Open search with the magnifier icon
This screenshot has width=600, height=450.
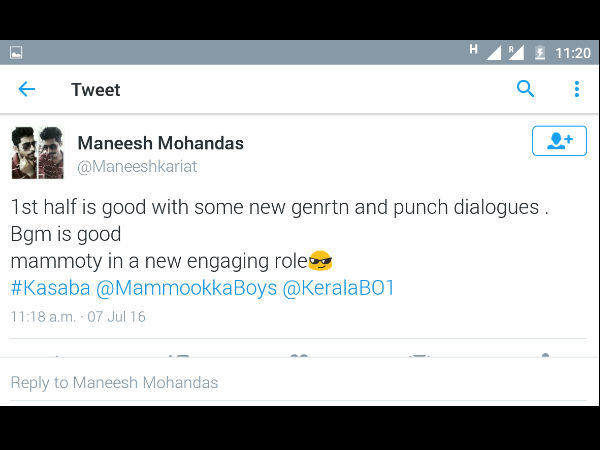(526, 90)
